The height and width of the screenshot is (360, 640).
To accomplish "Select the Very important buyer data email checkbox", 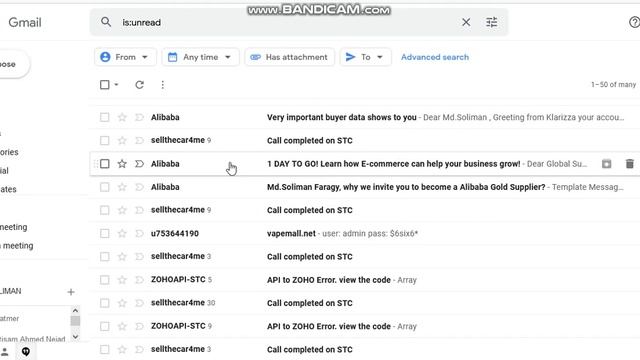I will [104, 118].
